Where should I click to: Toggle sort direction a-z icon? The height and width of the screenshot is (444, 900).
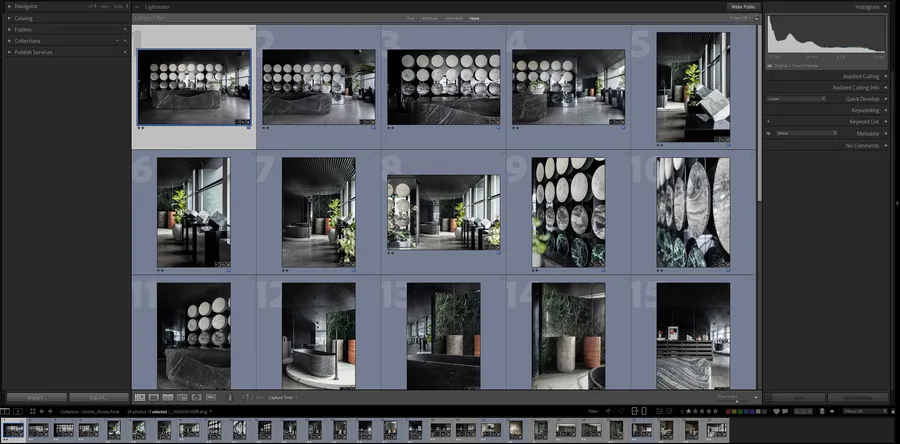(247, 397)
